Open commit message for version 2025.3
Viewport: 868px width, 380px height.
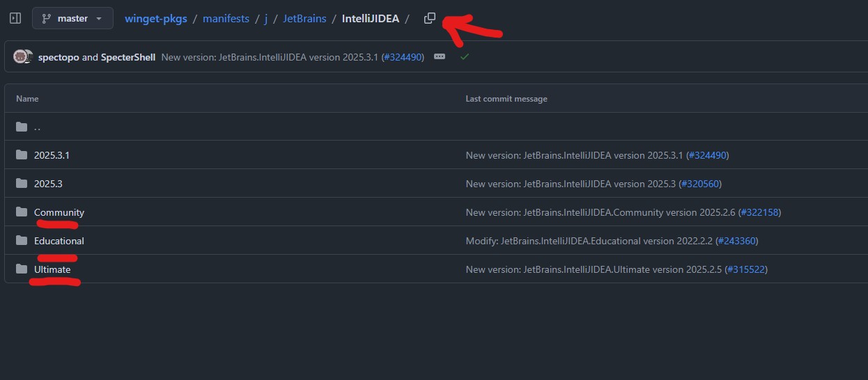coord(571,184)
